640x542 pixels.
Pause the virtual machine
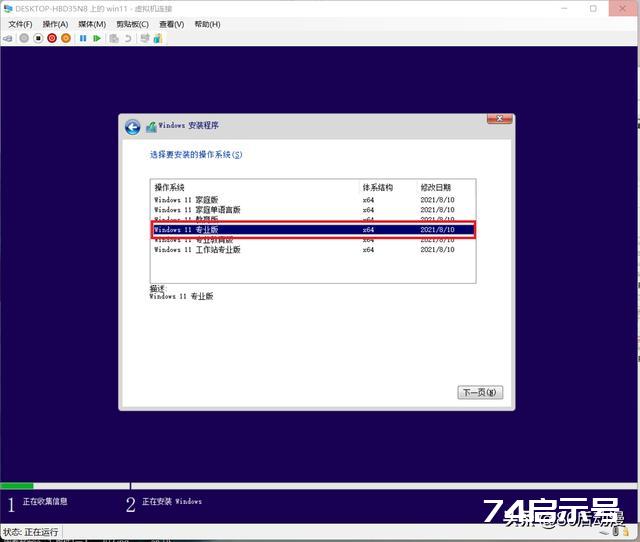[83, 38]
